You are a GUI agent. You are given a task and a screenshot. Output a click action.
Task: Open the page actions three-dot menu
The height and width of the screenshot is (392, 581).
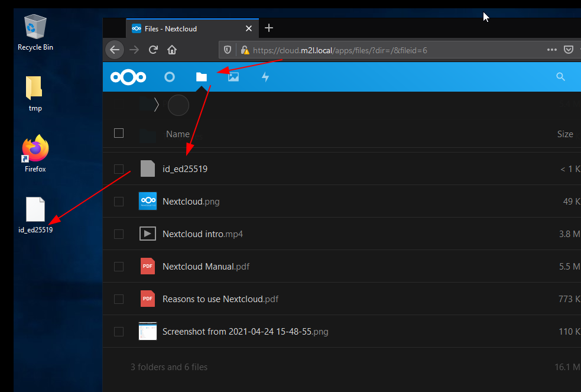point(551,50)
